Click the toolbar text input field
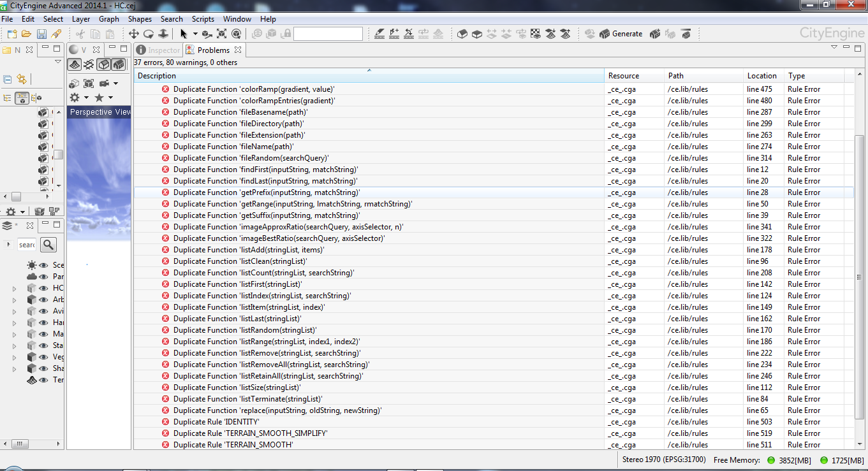This screenshot has height=471, width=868. point(328,34)
